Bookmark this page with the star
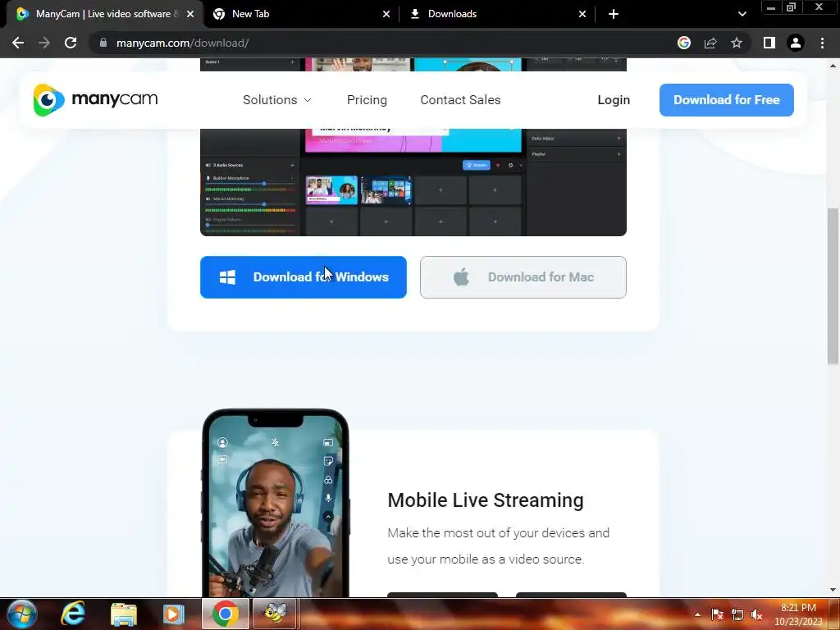Screen dimensions: 840x630 tap(737, 43)
